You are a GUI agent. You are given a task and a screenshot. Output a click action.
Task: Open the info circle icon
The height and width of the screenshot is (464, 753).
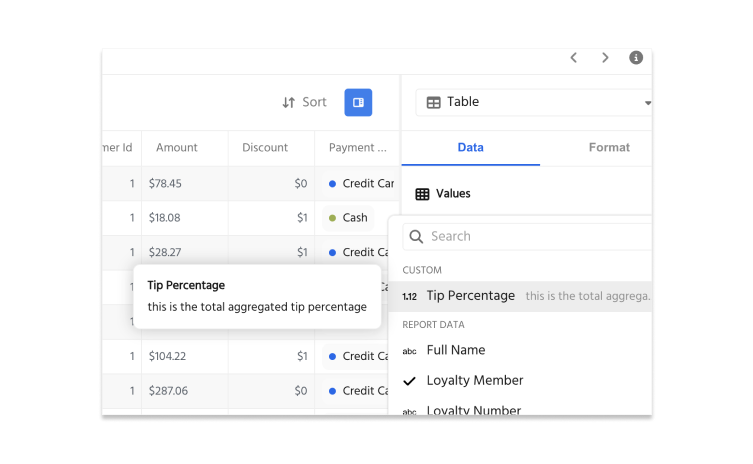pos(636,58)
